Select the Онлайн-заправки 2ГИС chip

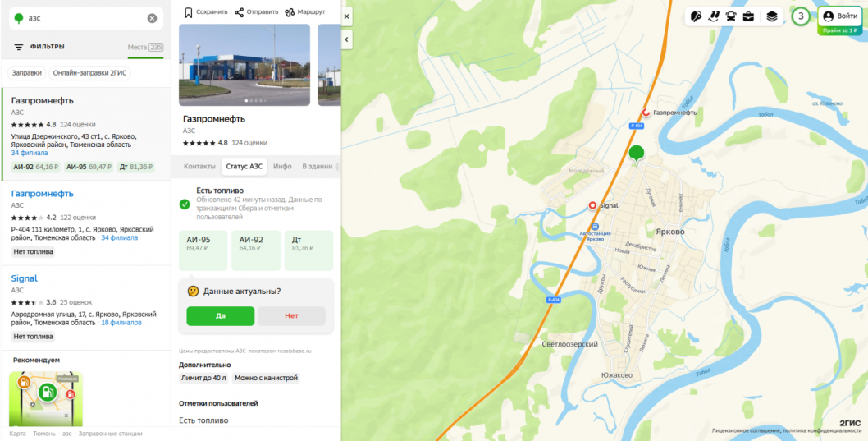click(x=89, y=74)
